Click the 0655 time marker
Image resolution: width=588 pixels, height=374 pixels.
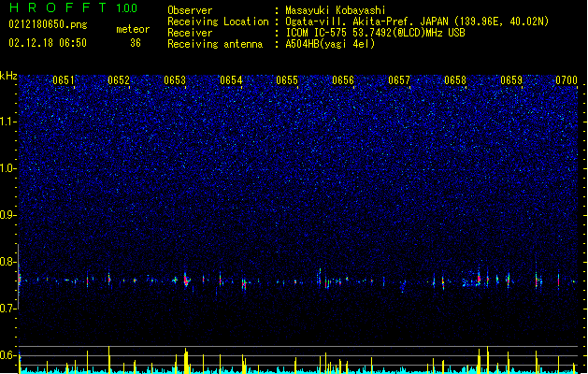[x=287, y=80]
